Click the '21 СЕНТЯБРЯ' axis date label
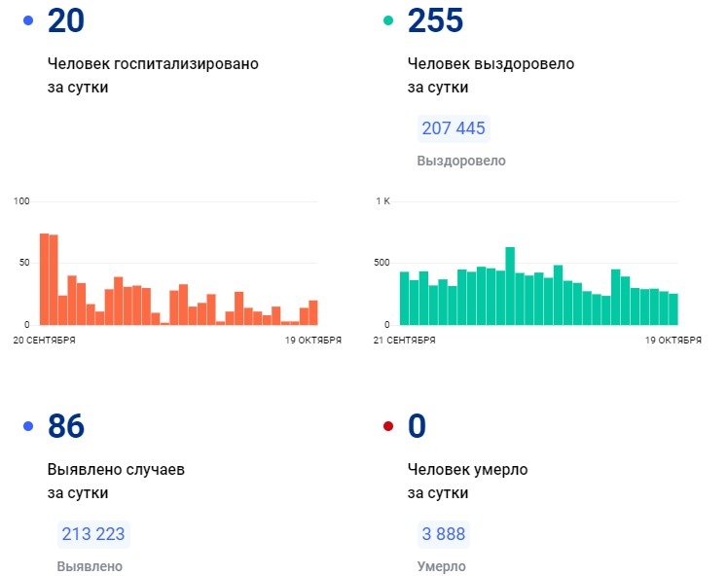Screen dimensions: 728x576 [405, 341]
